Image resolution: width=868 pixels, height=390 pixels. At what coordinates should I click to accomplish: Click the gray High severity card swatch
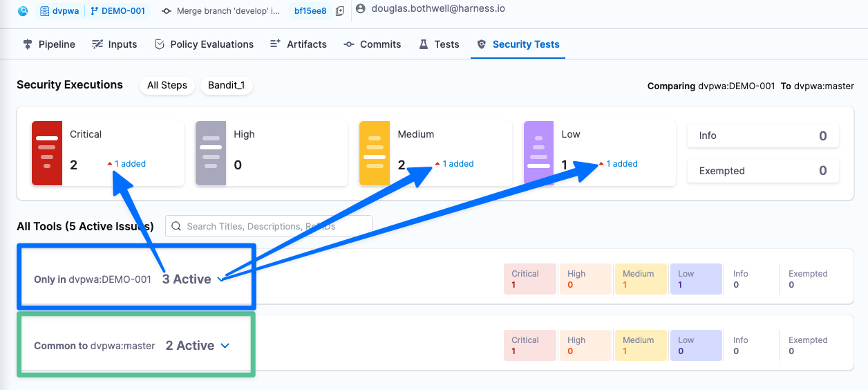click(x=211, y=154)
